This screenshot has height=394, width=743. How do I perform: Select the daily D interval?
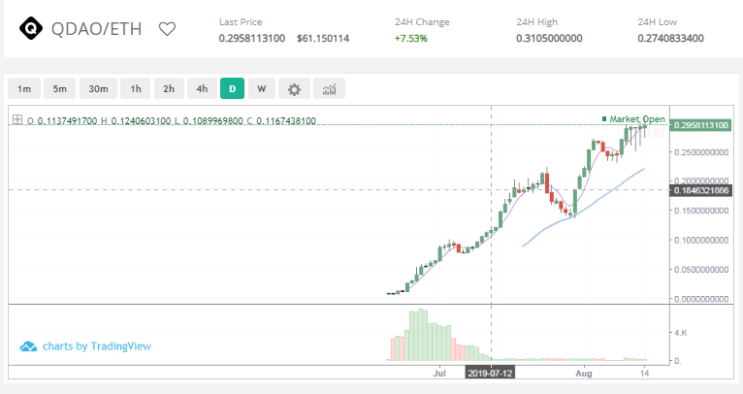pyautogui.click(x=232, y=89)
